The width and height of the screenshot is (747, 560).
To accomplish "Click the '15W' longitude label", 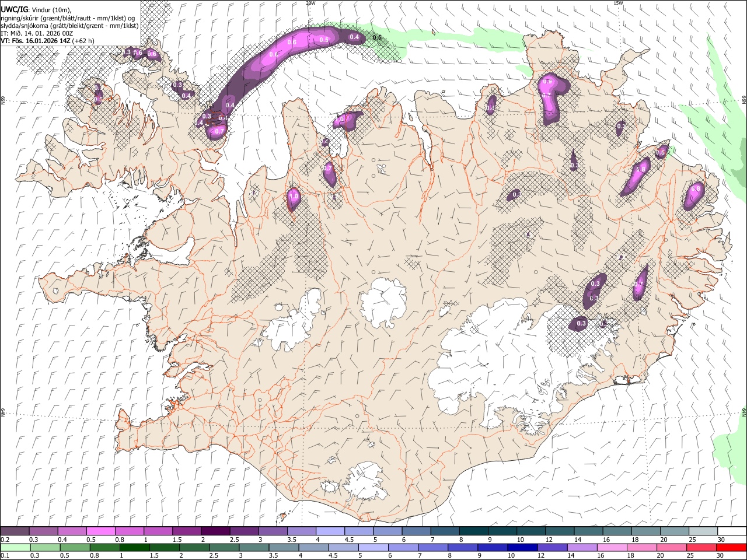I will point(618,3).
